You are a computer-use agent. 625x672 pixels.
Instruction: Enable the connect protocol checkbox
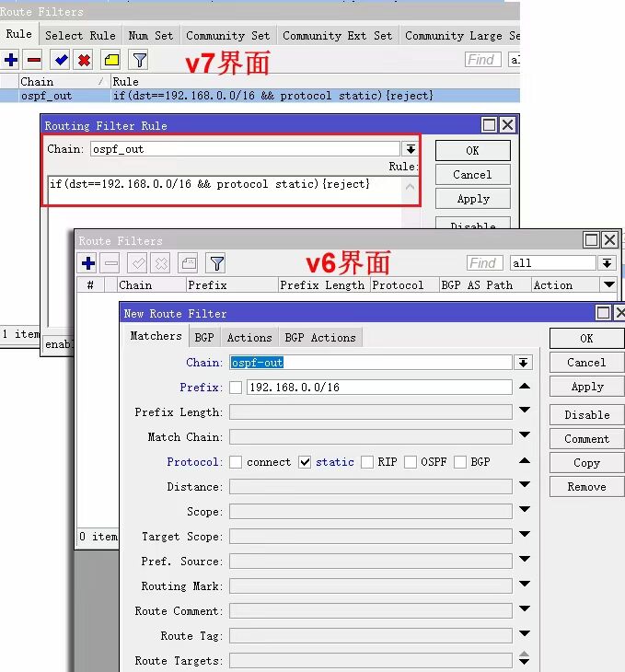(x=236, y=462)
